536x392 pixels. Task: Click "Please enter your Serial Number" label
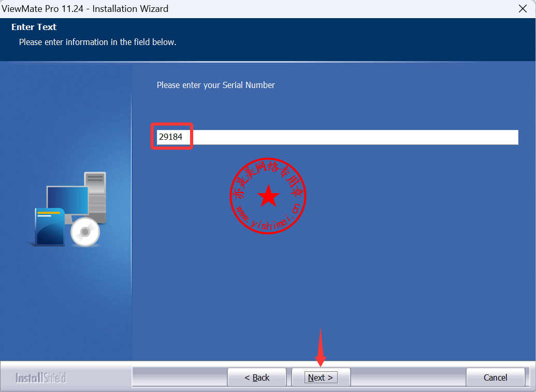pos(215,85)
